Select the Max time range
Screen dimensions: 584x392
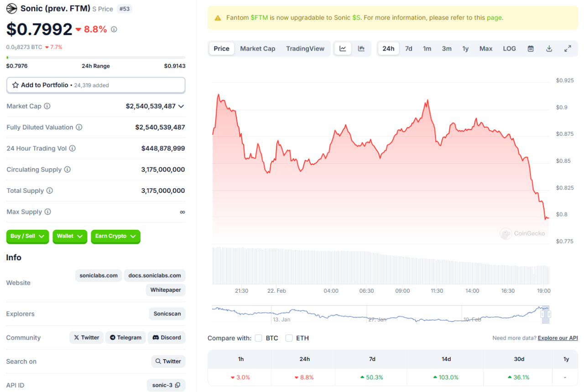[x=486, y=49]
